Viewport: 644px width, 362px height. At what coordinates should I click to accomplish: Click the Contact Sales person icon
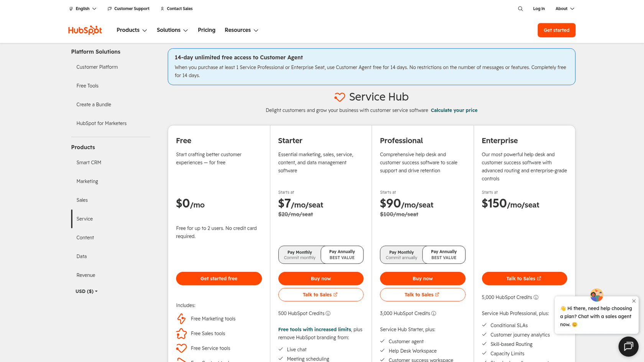[162, 8]
